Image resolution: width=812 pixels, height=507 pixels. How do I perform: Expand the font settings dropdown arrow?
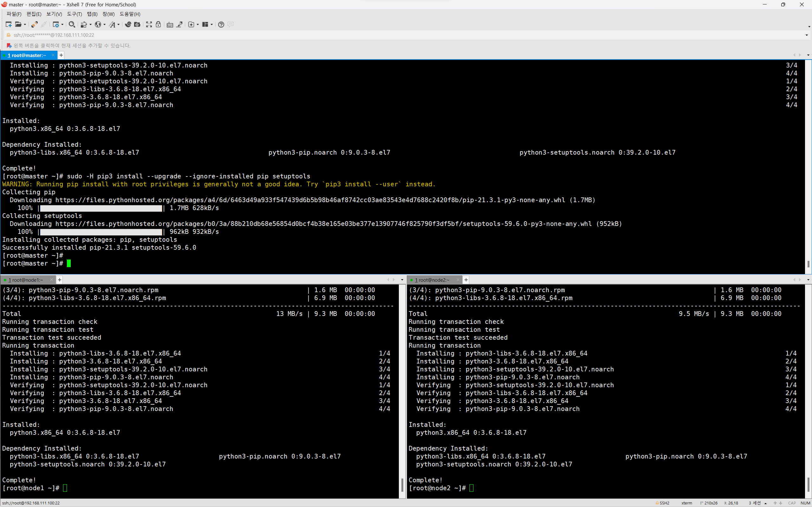(119, 24)
